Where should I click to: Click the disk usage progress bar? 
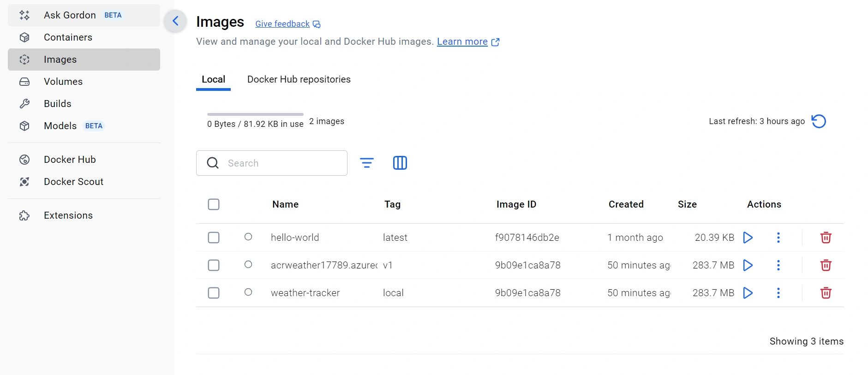(x=255, y=114)
